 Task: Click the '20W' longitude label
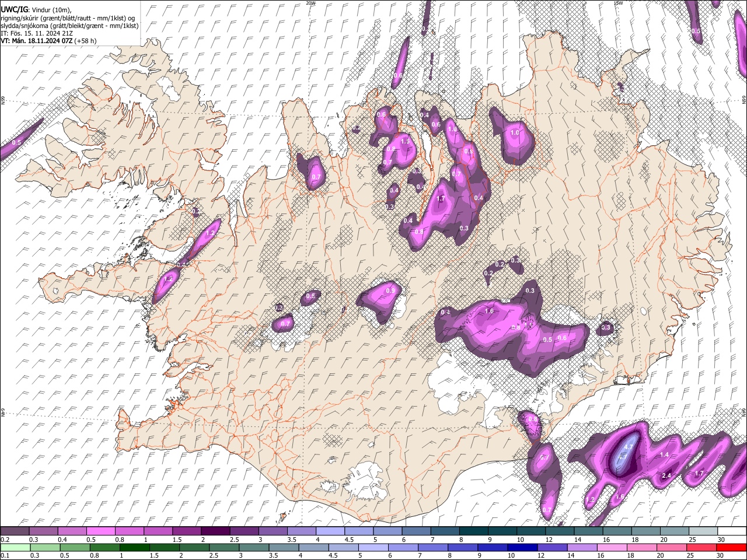pyautogui.click(x=310, y=3)
